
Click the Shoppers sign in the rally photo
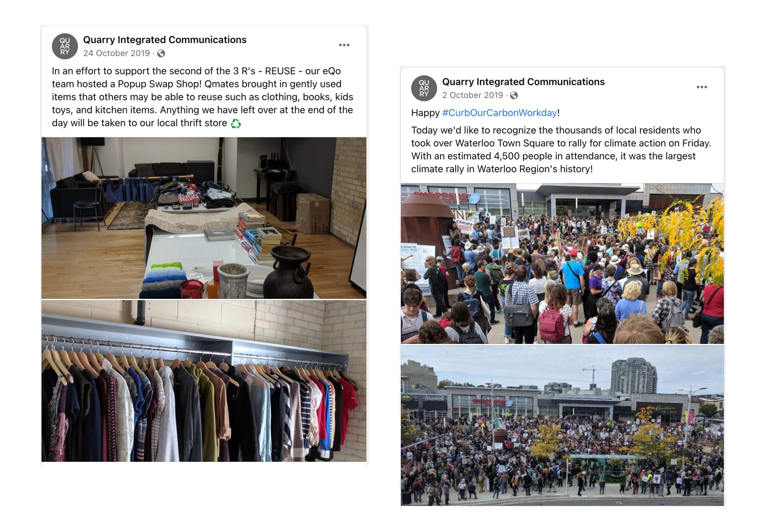coord(441,196)
